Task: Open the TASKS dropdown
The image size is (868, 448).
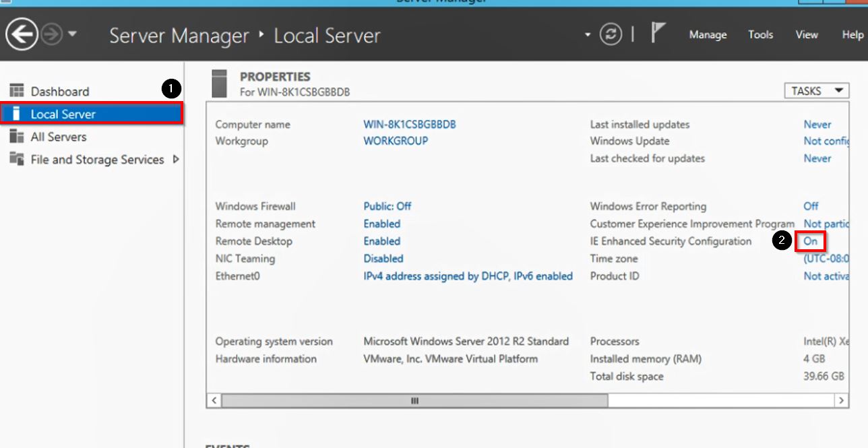Action: (816, 91)
